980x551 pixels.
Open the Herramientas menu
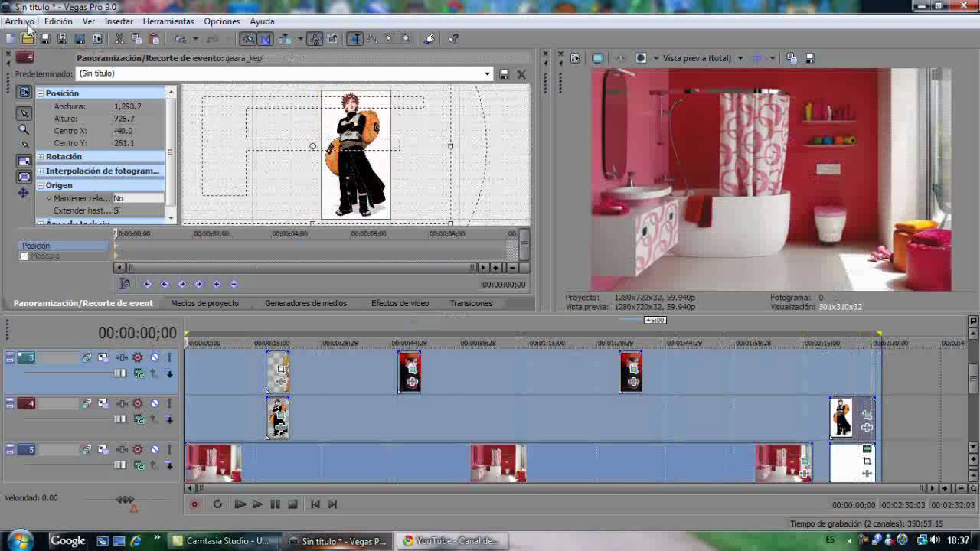(168, 21)
